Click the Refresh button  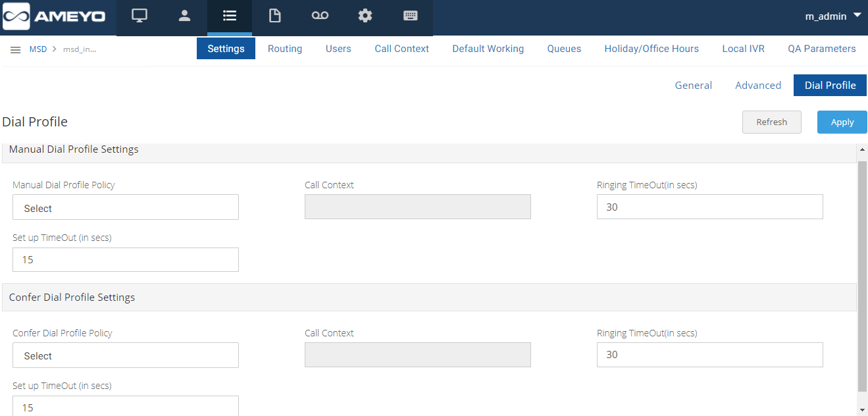point(771,122)
